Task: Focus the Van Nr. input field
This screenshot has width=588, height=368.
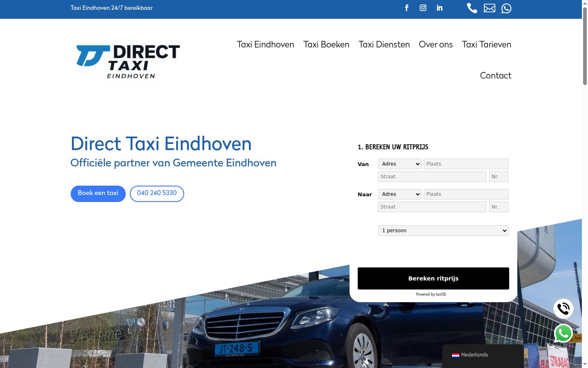Action: pyautogui.click(x=499, y=177)
